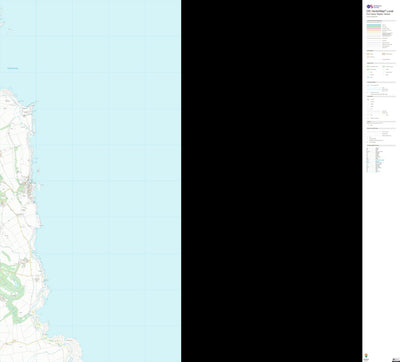Click the OS VectorMap Local title heading

[x=380, y=11]
